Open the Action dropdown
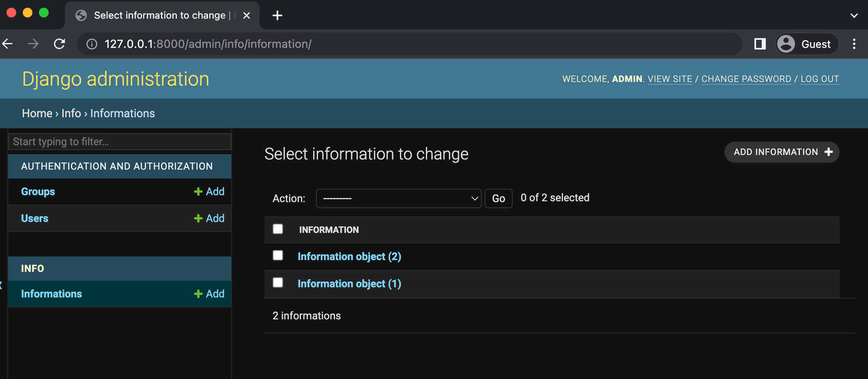This screenshot has height=379, width=868. [x=399, y=198]
